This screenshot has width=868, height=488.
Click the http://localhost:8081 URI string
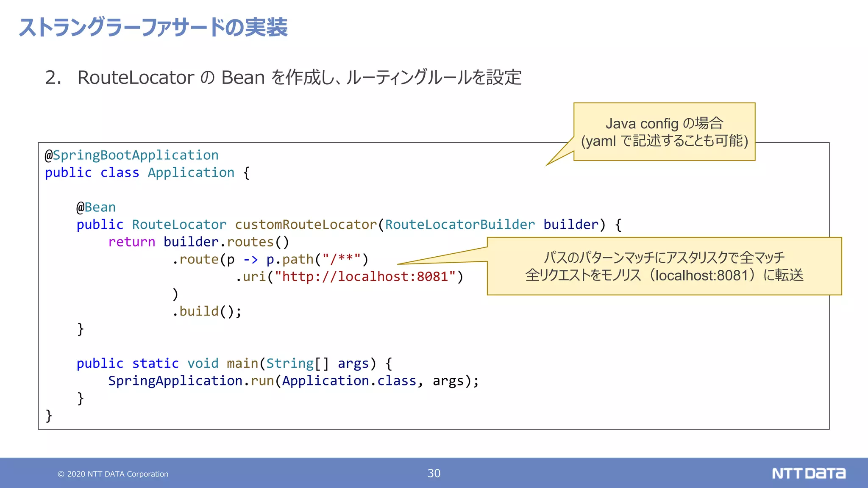pyautogui.click(x=365, y=277)
